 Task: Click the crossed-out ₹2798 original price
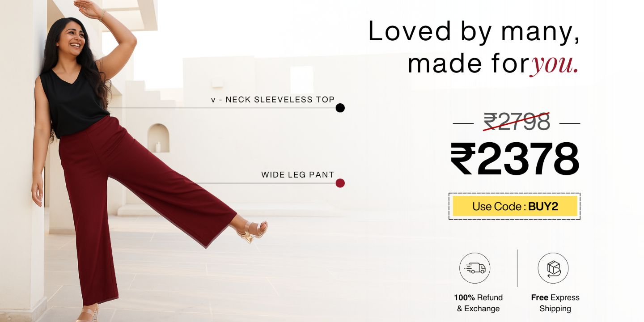point(517,122)
